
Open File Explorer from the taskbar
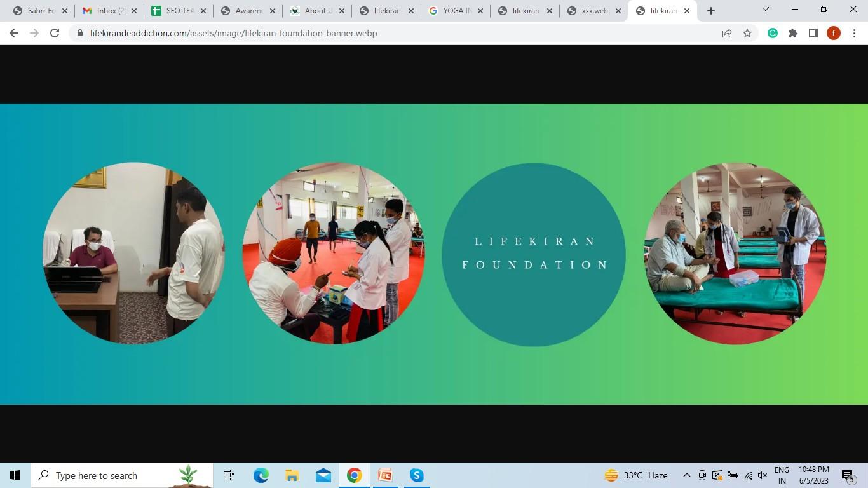(292, 475)
